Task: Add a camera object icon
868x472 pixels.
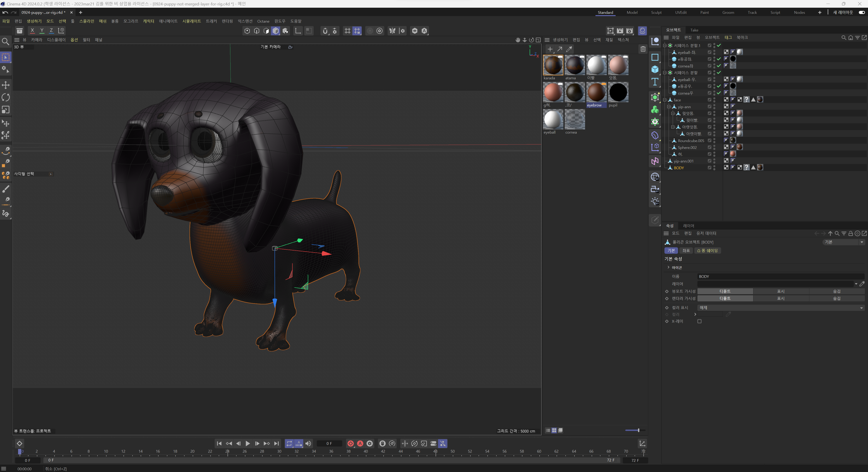Action: point(655,189)
